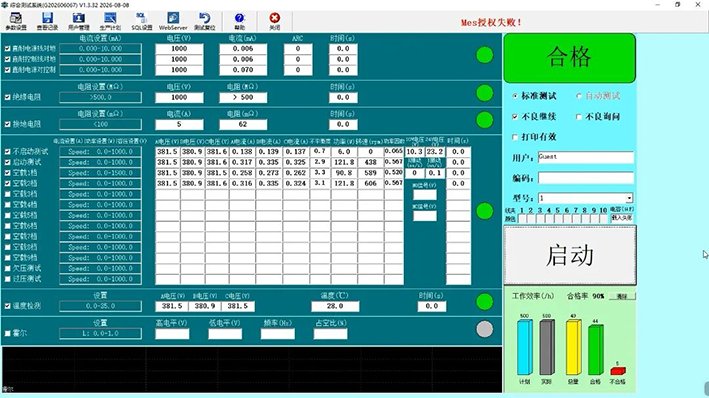
Task: Toggle 绝缘电阻 checkbox
Action: [7, 97]
